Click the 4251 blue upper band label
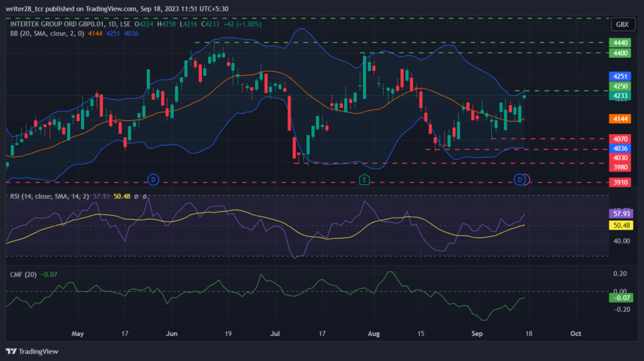The width and height of the screenshot is (644, 361). (619, 76)
